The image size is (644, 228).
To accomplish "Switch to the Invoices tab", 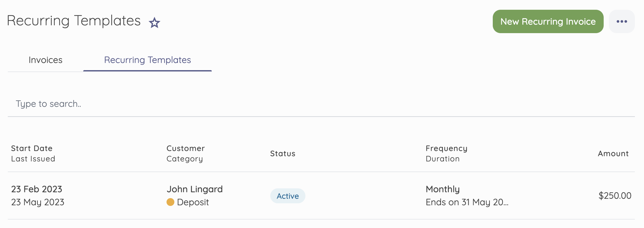I will (46, 60).
